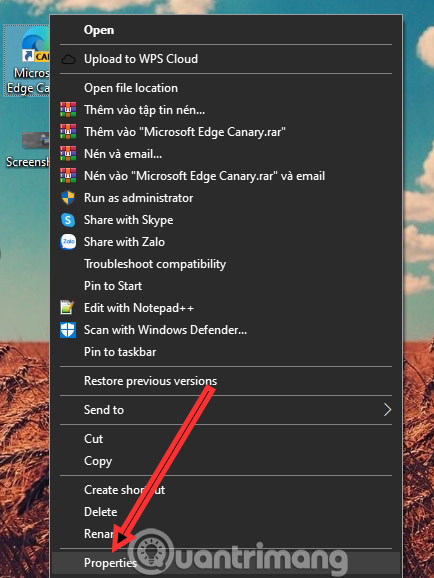Viewport: 434px width, 578px height.
Task: Choose Open from the context menu
Action: pos(226,30)
